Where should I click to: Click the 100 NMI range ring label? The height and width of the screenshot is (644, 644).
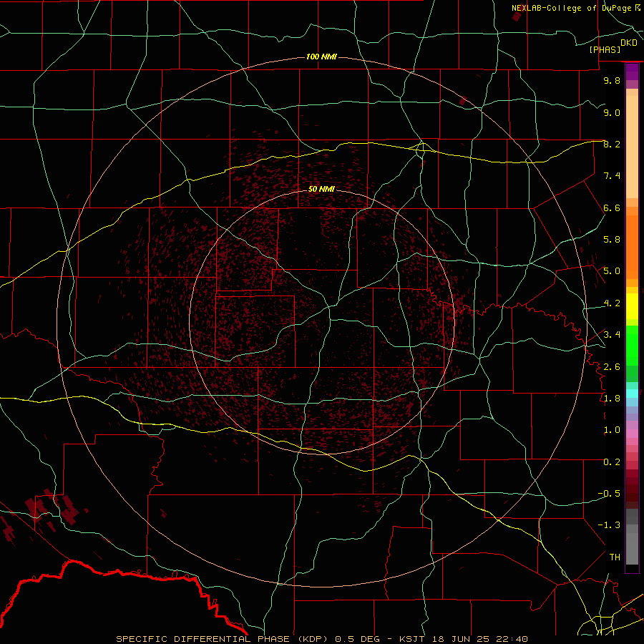tap(321, 57)
